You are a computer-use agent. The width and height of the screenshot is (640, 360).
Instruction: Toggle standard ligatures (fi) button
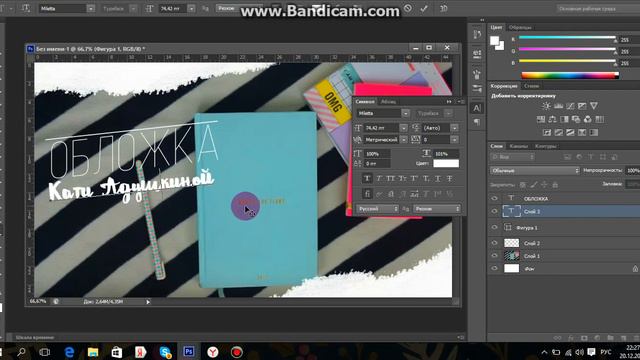pos(367,194)
